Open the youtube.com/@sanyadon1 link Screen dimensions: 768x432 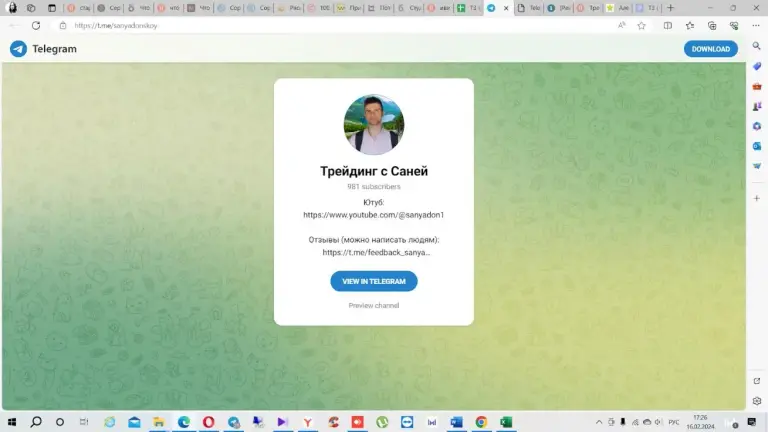tap(374, 215)
